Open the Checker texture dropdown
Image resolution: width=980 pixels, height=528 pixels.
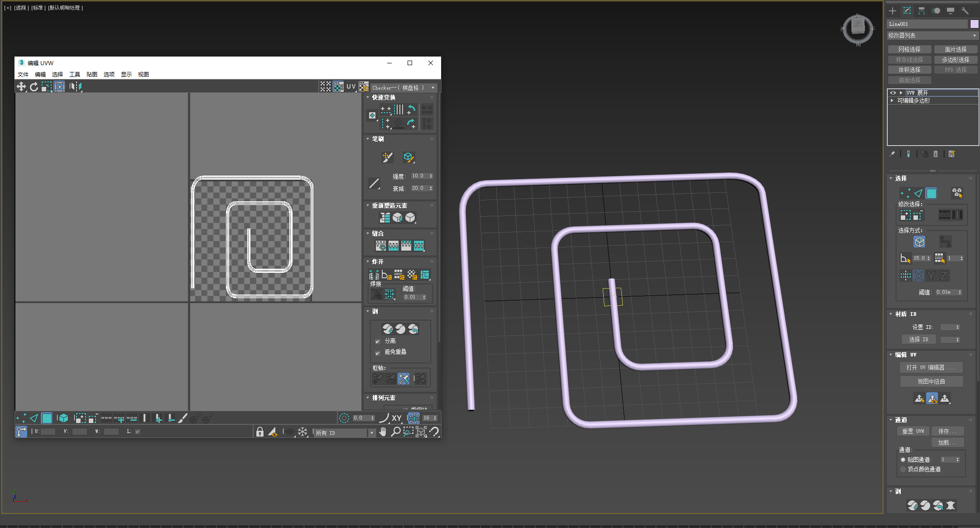click(x=433, y=88)
